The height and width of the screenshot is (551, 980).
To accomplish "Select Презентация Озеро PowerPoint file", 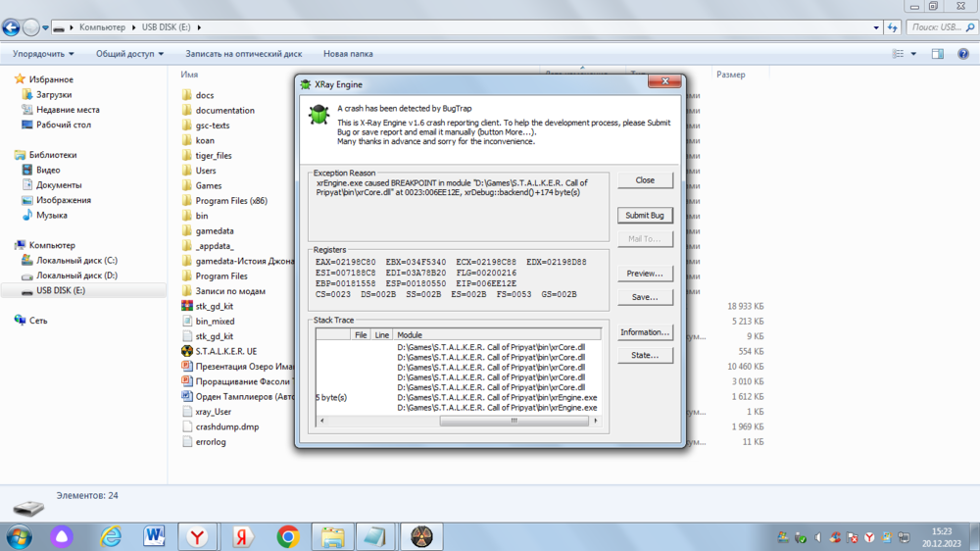I will point(244,367).
